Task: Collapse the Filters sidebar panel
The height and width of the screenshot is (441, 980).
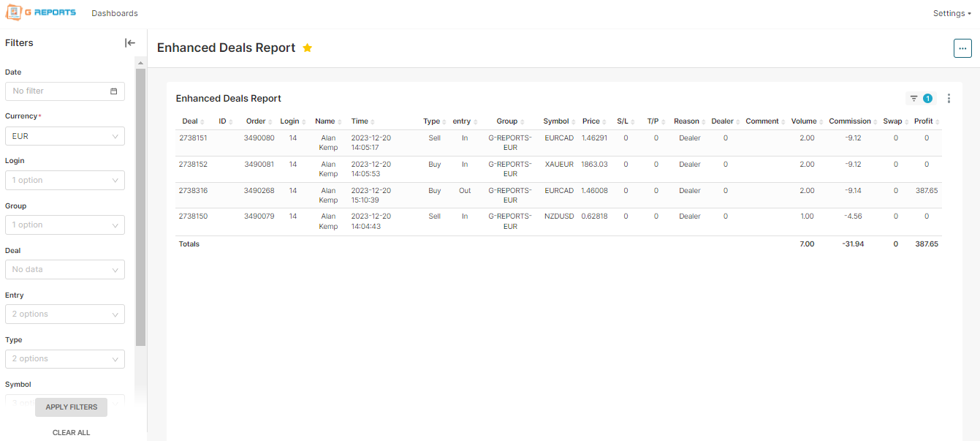Action: [130, 43]
